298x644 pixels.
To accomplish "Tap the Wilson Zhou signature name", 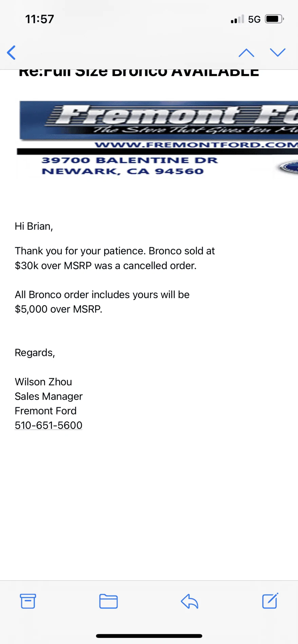I will [x=43, y=382].
